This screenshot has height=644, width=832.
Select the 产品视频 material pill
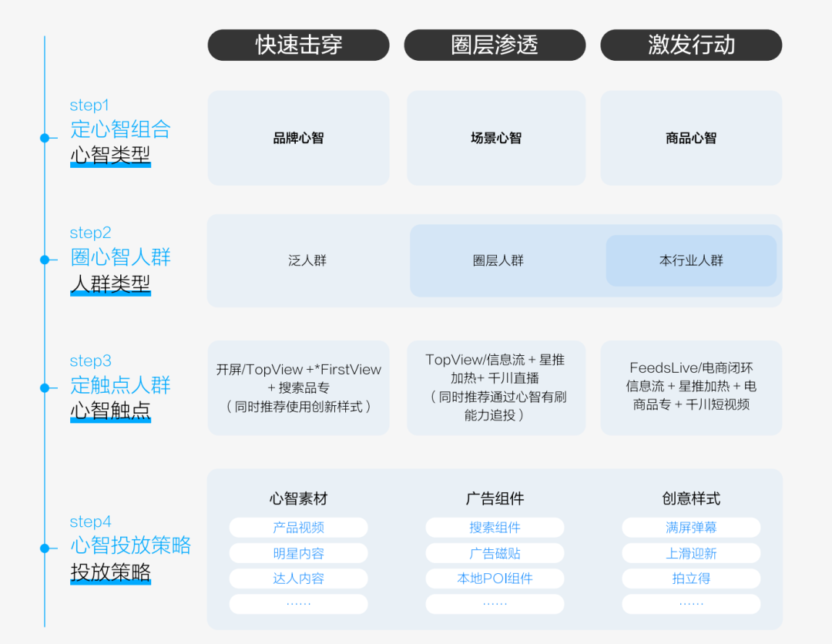298,528
